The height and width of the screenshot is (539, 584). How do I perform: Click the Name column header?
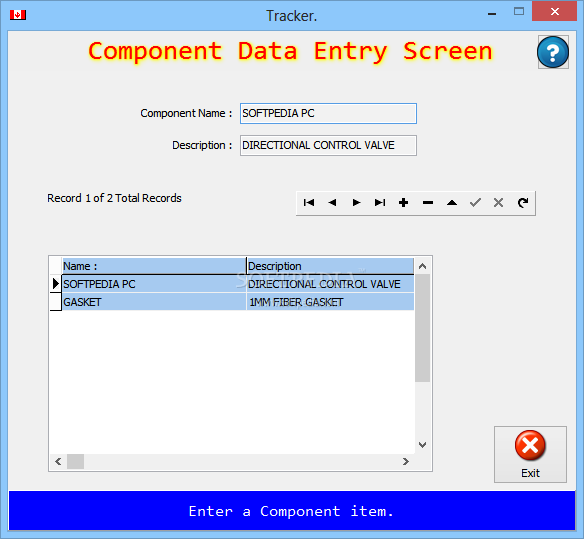coord(154,266)
